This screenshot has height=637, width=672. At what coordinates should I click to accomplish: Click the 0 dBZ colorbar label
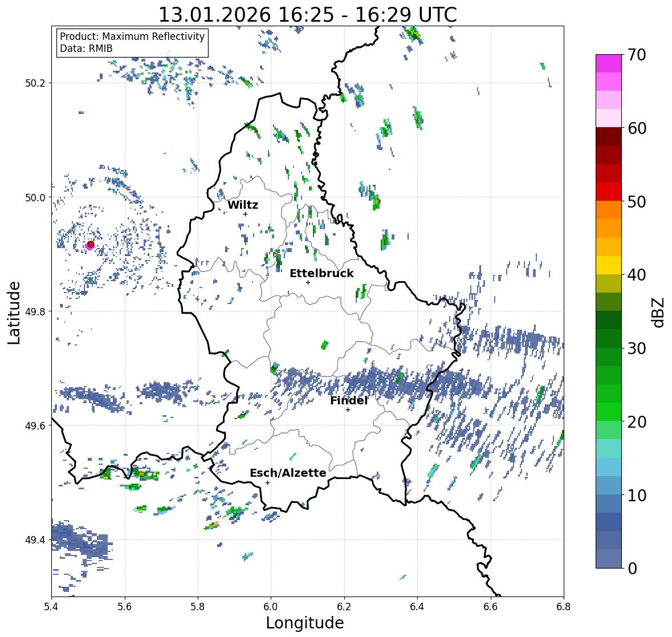point(633,569)
